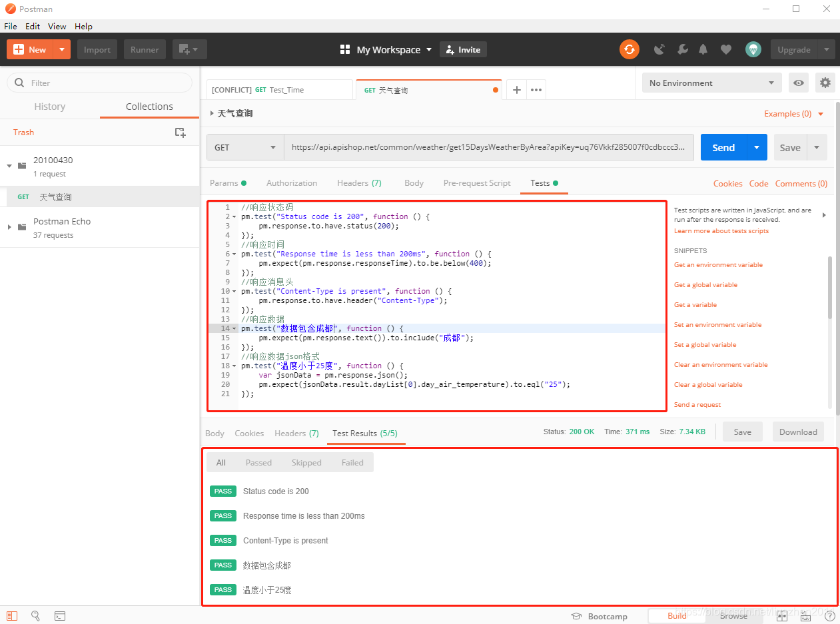
Task: Open the manage environments gear icon
Action: pyautogui.click(x=825, y=83)
